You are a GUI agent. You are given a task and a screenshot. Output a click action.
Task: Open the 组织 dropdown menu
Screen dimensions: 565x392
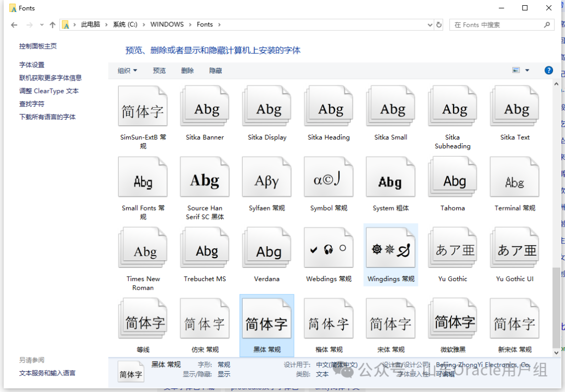tap(127, 71)
